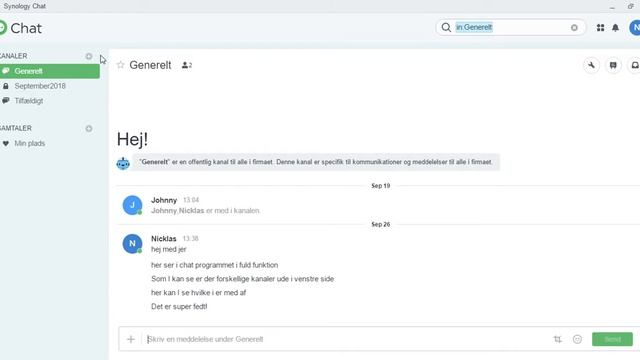Viewport: 640px width, 360px height.
Task: Add a new channel with plus icon
Action: coord(89,56)
